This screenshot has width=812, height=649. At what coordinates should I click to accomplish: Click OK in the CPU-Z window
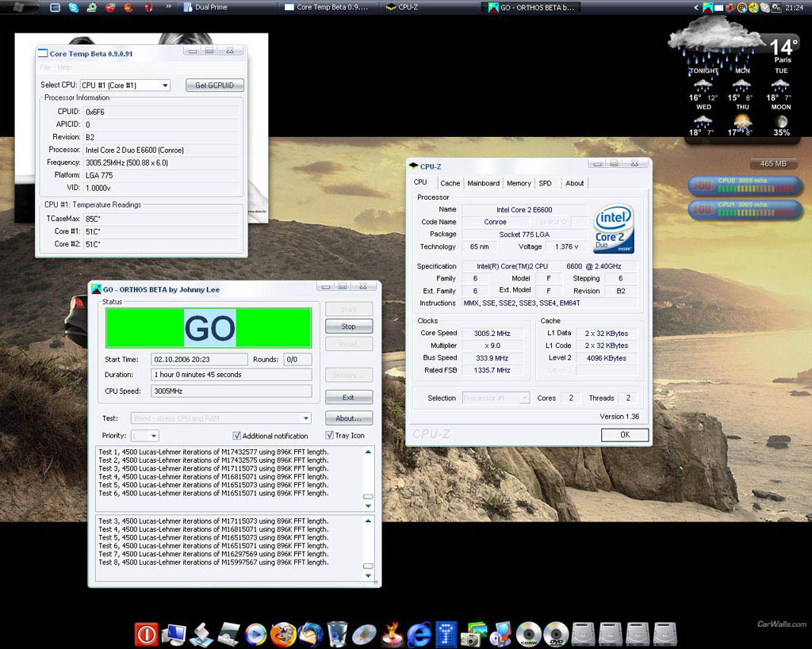click(625, 435)
